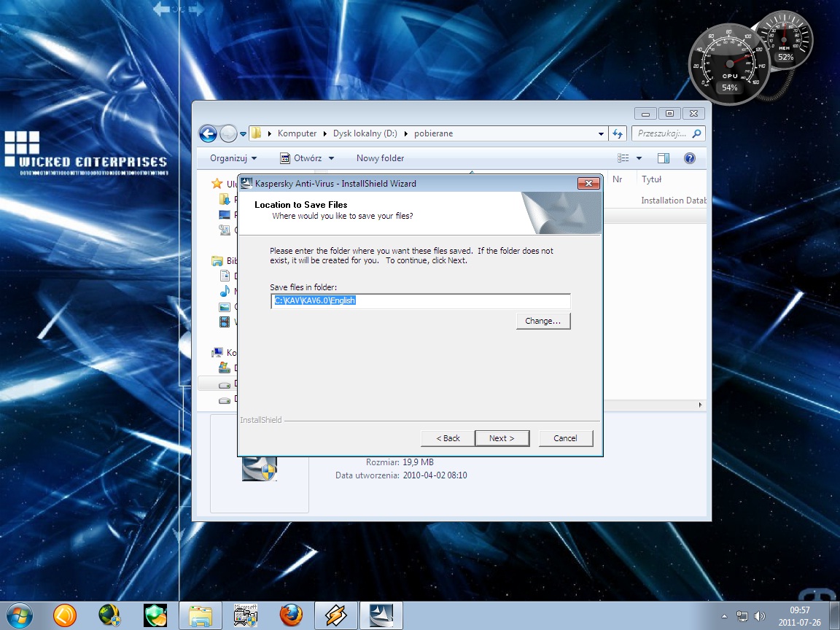Open Explorer help with the question mark

tap(690, 158)
